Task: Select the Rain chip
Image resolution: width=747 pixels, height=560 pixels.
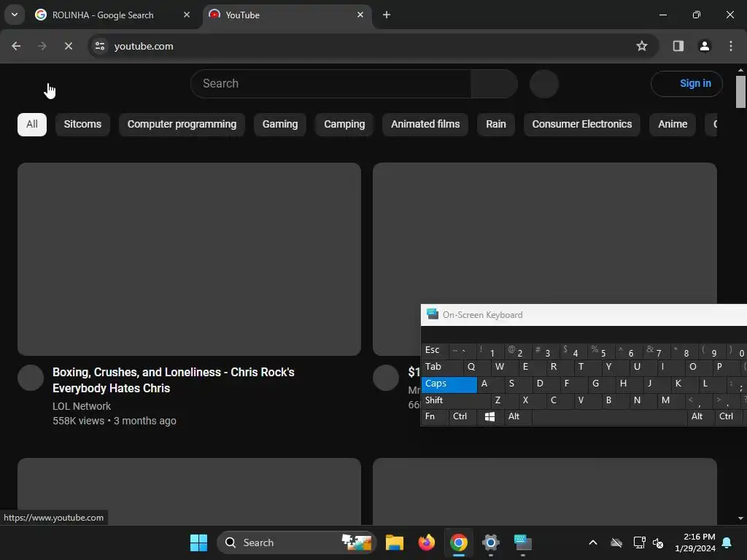Action: tap(496, 124)
